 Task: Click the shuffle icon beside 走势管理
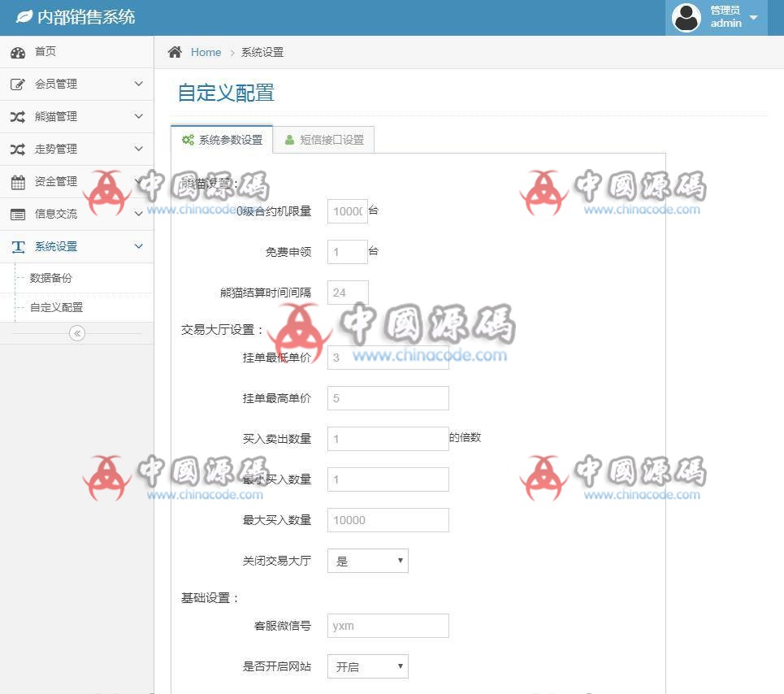(17, 150)
